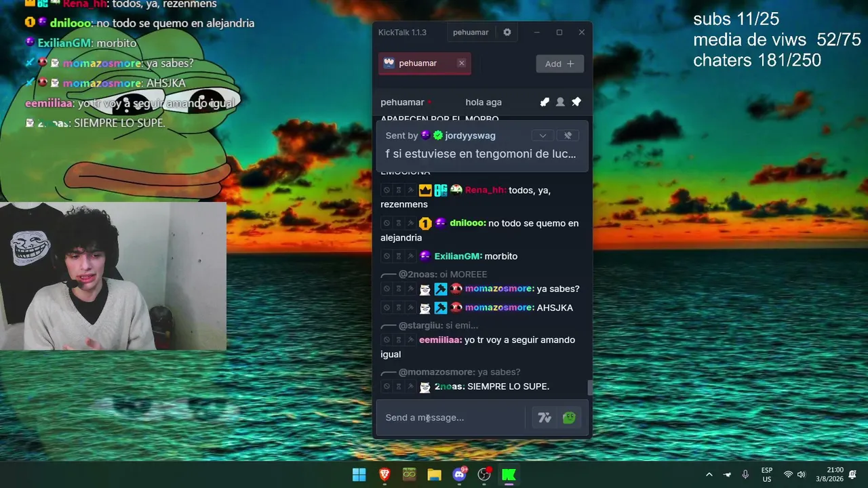This screenshot has width=868, height=488.
Task: Ban Rena_hh using the ban icon
Action: [x=387, y=190]
